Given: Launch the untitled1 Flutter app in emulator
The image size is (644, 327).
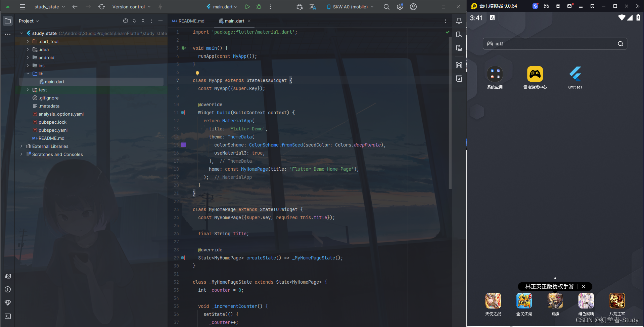Looking at the screenshot, I should [575, 78].
